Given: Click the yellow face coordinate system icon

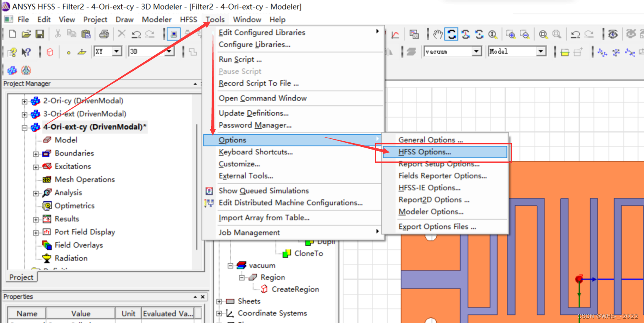Looking at the screenshot, I should [x=564, y=52].
